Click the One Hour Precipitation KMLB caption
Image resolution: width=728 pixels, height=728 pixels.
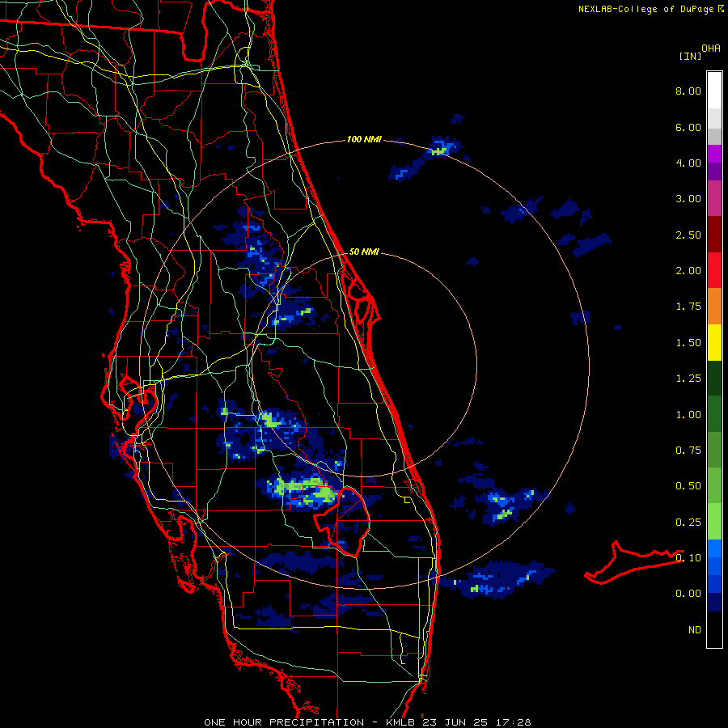(367, 722)
